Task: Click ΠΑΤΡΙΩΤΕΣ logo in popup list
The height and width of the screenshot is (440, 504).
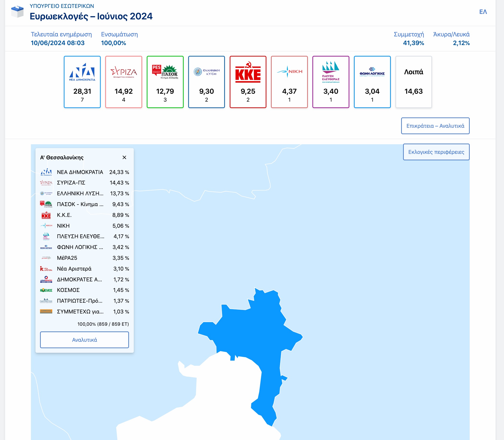Action: tap(46, 301)
